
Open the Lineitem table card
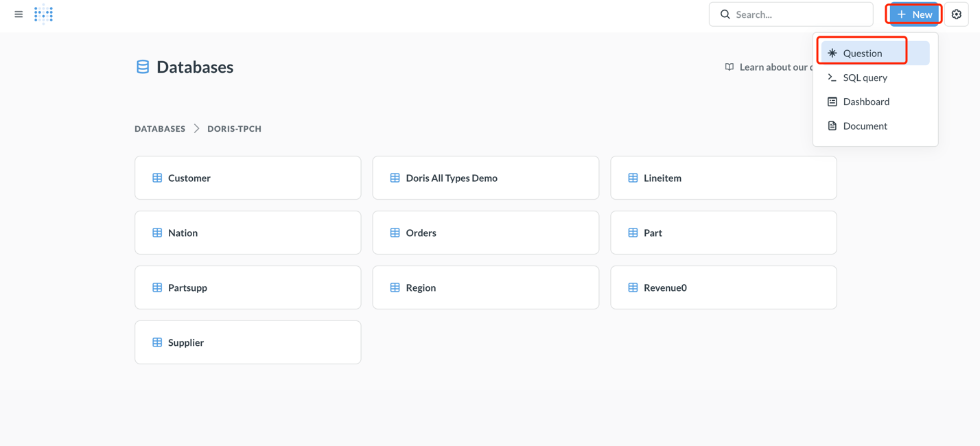tap(723, 178)
